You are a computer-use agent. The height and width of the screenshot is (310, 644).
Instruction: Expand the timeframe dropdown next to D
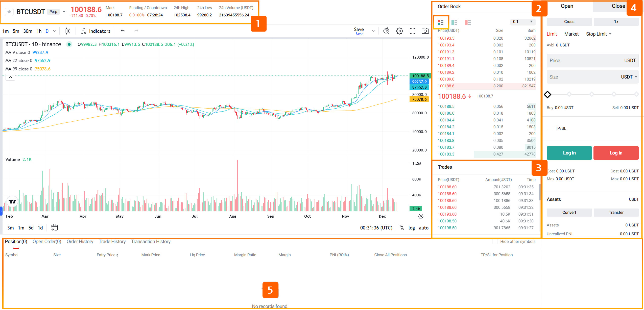55,31
